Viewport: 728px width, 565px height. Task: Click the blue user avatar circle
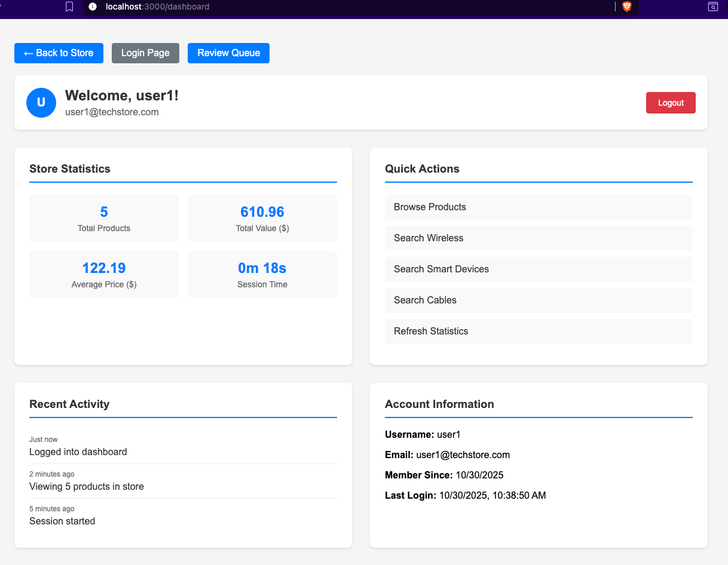[x=41, y=103]
